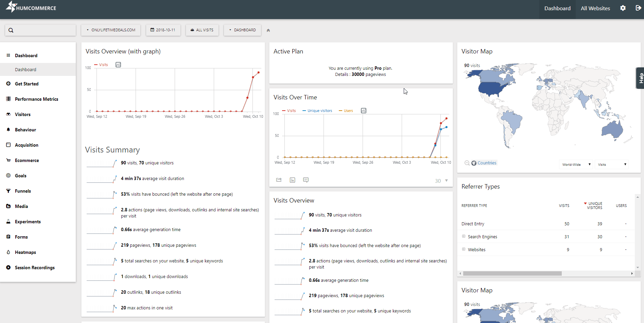The image size is (644, 323).
Task: Open metrics picker icon in Visits Overview graph
Action: click(x=118, y=65)
